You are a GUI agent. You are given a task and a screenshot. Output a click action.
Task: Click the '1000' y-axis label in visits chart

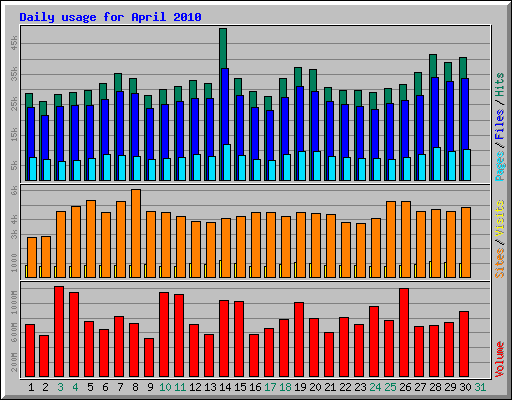(x=14, y=263)
